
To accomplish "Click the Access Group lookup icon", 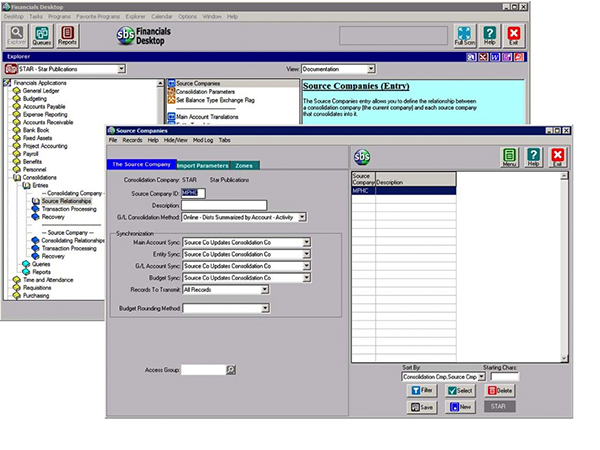I will (231, 369).
